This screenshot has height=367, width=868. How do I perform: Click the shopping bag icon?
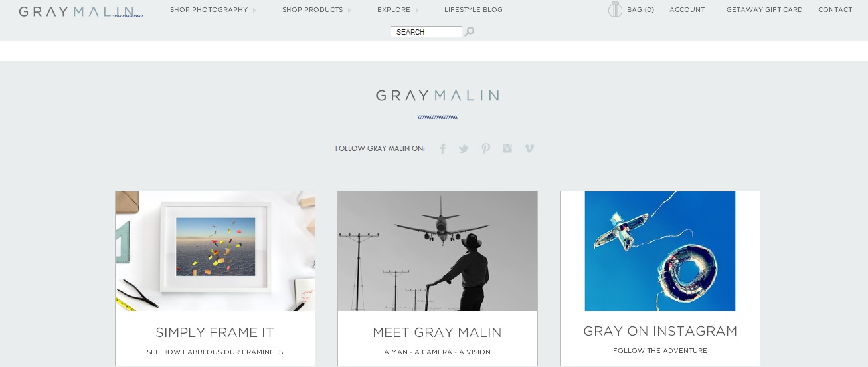(615, 9)
